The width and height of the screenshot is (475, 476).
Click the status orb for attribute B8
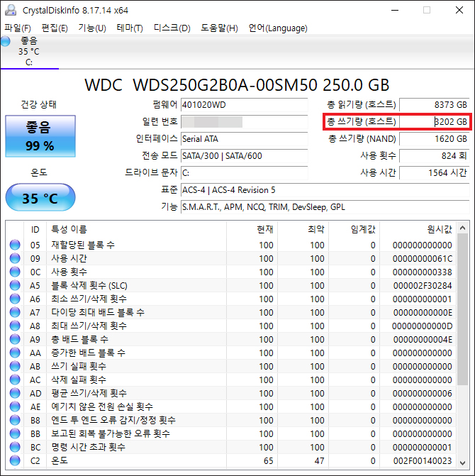point(15,420)
